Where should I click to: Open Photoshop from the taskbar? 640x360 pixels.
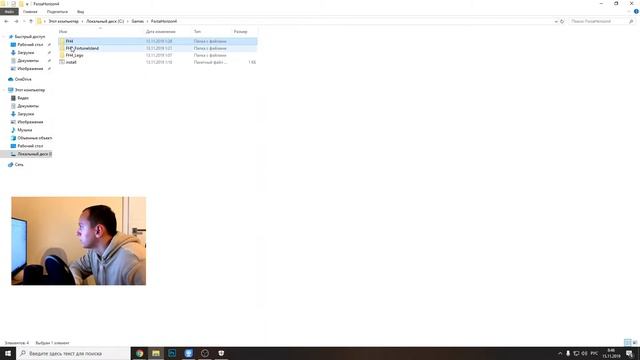pyautogui.click(x=172, y=353)
